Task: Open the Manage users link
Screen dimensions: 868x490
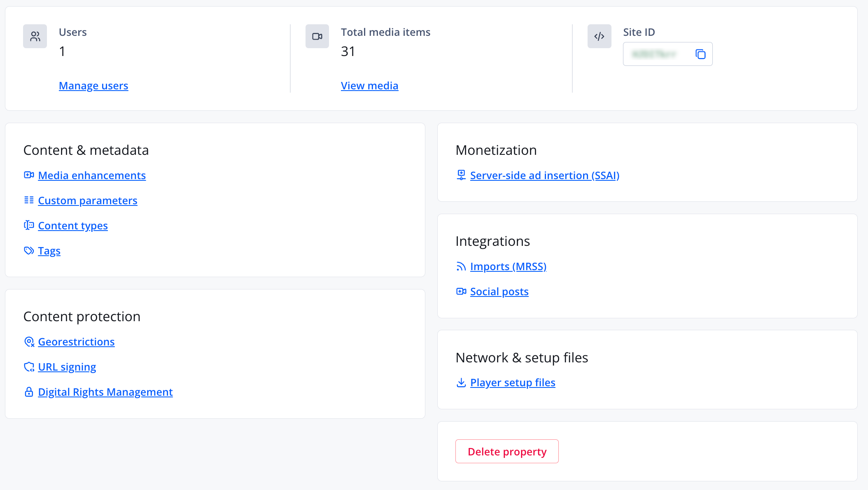Action: [x=93, y=86]
